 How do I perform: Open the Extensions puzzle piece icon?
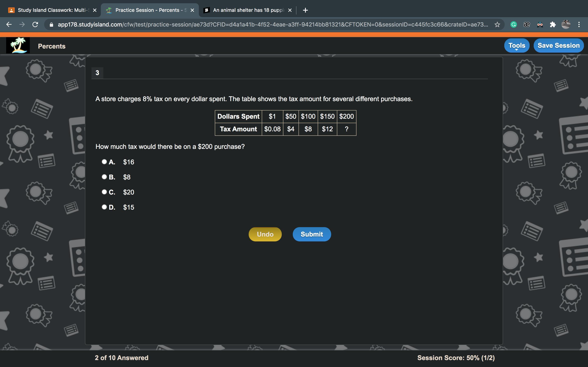click(552, 24)
